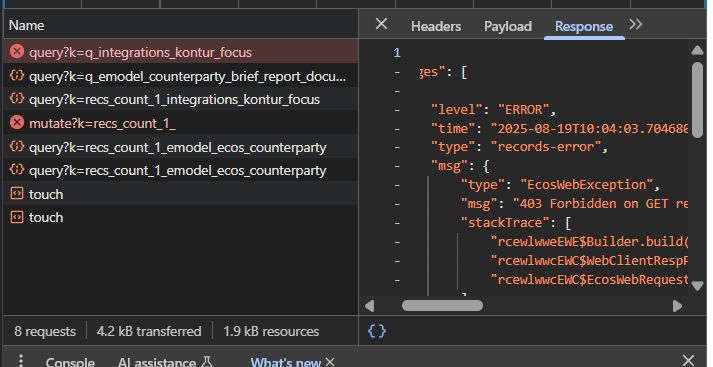Image resolution: width=713 pixels, height=367 pixels.
Task: Click the vertical scrollbar thumb in response
Action: 698,100
